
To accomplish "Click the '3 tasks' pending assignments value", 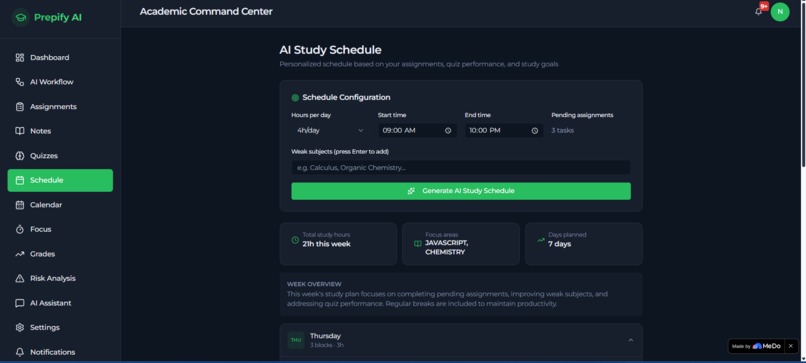I will pyautogui.click(x=562, y=131).
